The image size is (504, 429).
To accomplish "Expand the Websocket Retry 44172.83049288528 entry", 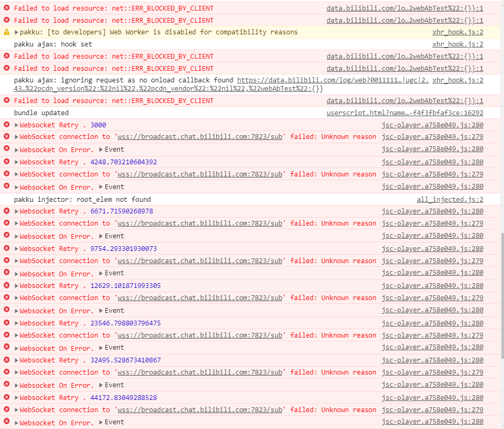I will point(16,398).
